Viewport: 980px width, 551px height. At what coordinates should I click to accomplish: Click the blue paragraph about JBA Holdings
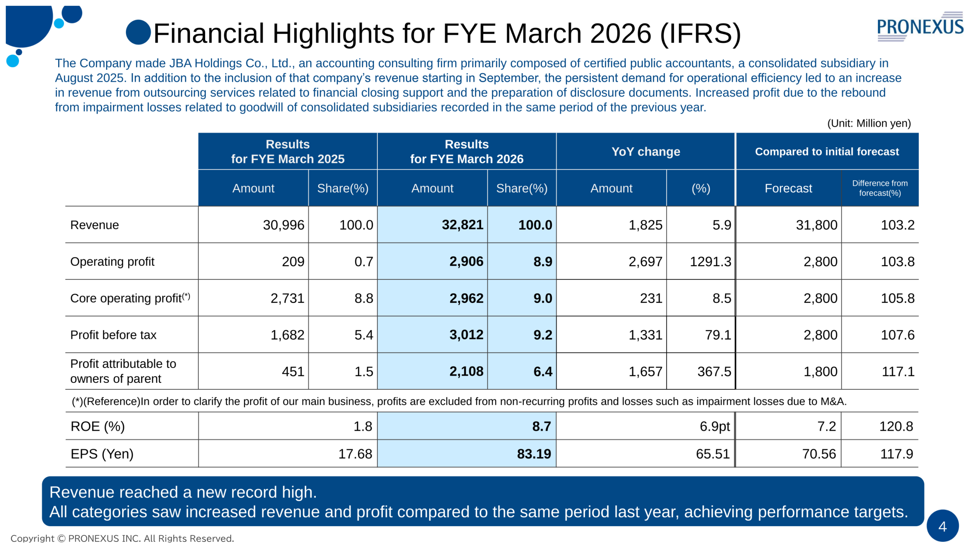[478, 85]
